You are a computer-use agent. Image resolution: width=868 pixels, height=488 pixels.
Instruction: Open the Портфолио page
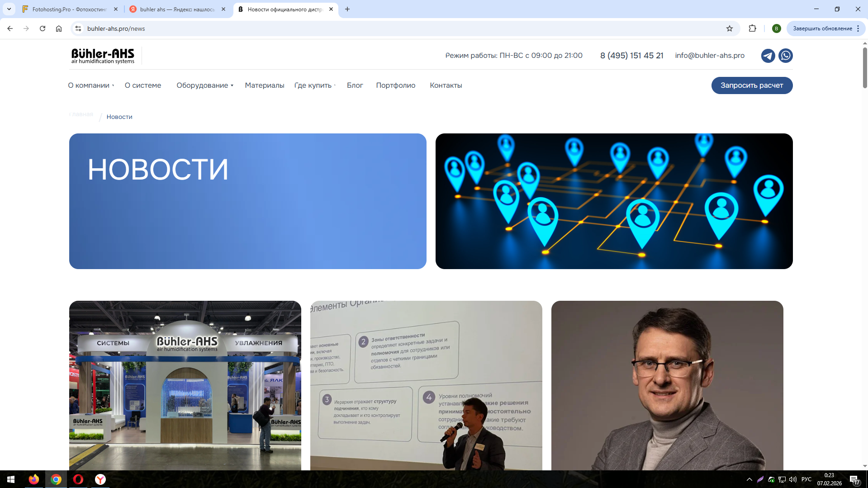pos(396,85)
